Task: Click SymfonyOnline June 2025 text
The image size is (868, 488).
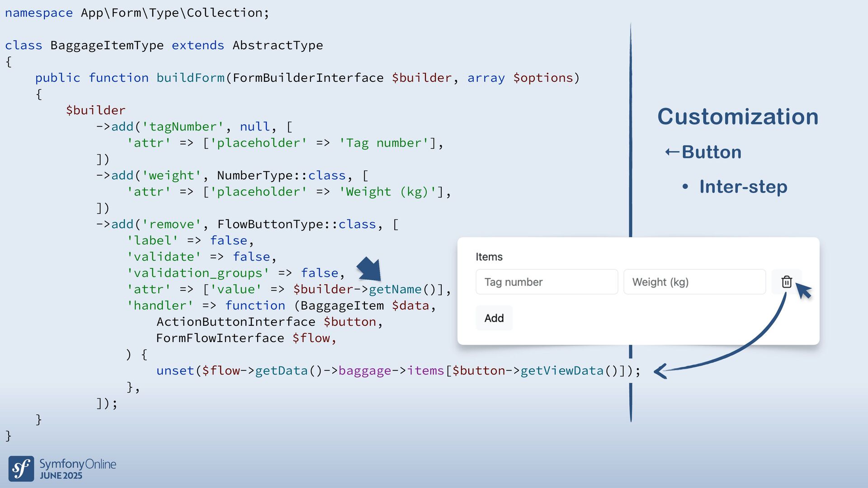Action: click(x=77, y=469)
